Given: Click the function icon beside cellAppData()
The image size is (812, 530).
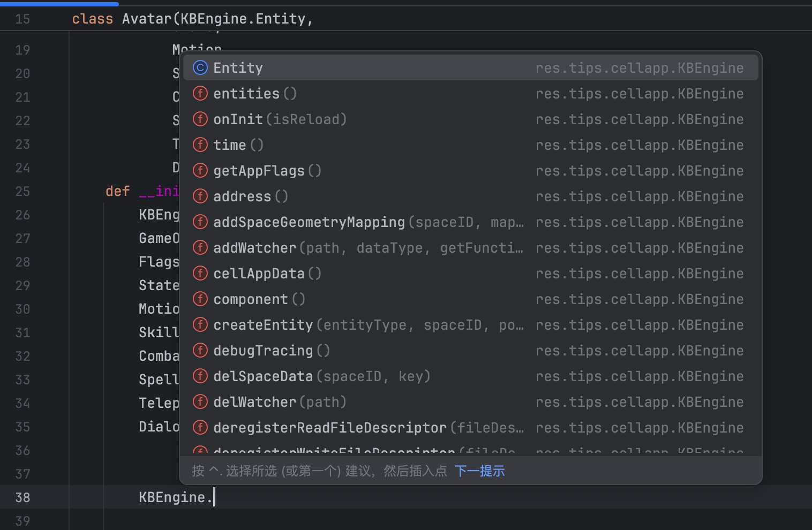Looking at the screenshot, I should pyautogui.click(x=200, y=274).
